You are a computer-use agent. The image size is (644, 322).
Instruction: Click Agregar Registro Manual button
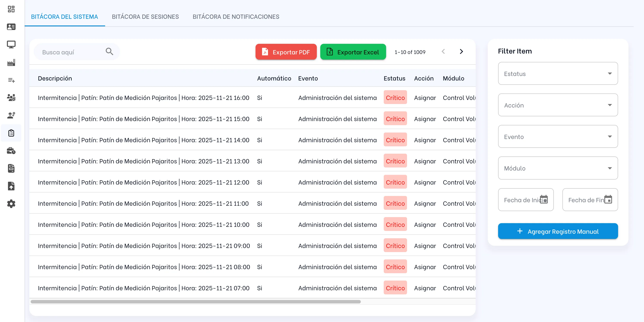point(558,231)
